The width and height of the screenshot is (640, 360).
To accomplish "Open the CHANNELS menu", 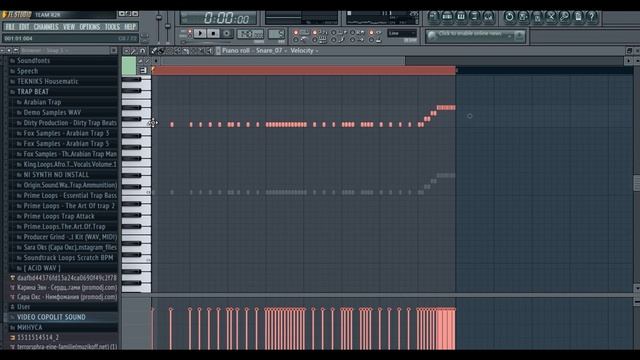I will (x=46, y=27).
